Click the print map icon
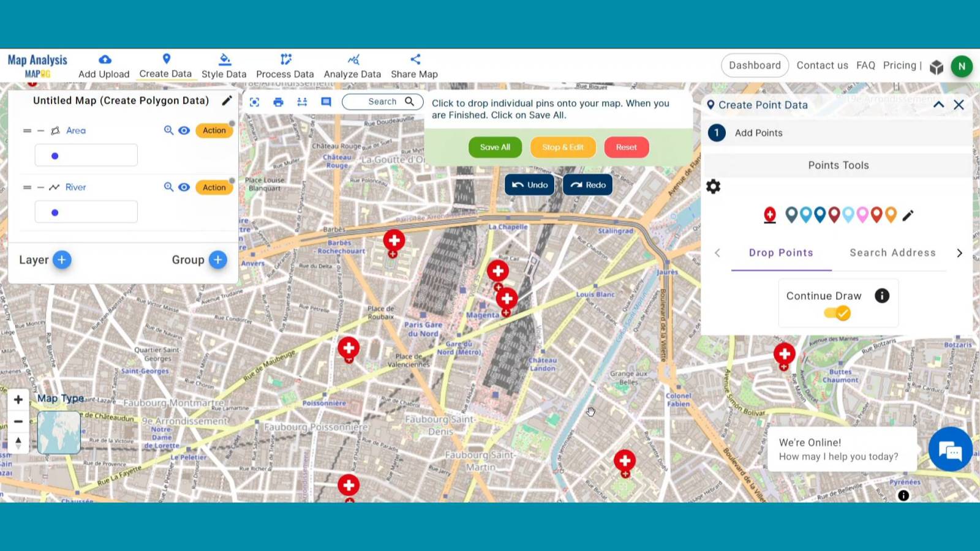Image resolution: width=980 pixels, height=551 pixels. pyautogui.click(x=278, y=102)
